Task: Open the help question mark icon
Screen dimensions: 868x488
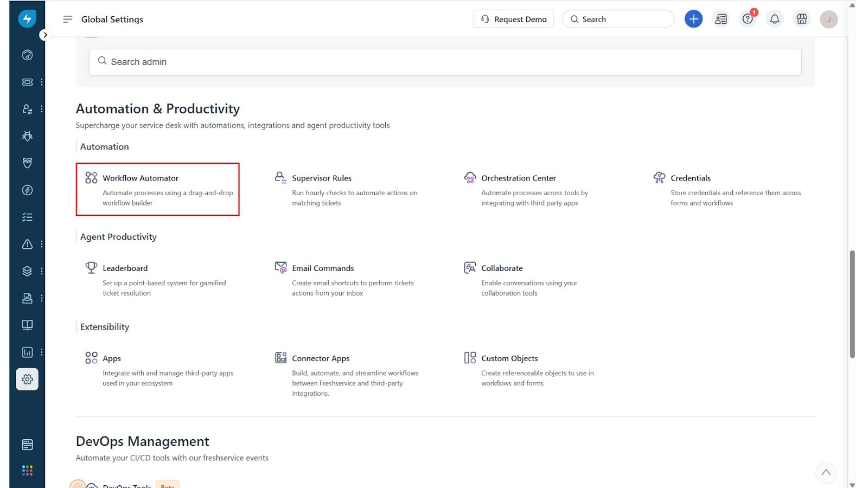Action: (748, 19)
